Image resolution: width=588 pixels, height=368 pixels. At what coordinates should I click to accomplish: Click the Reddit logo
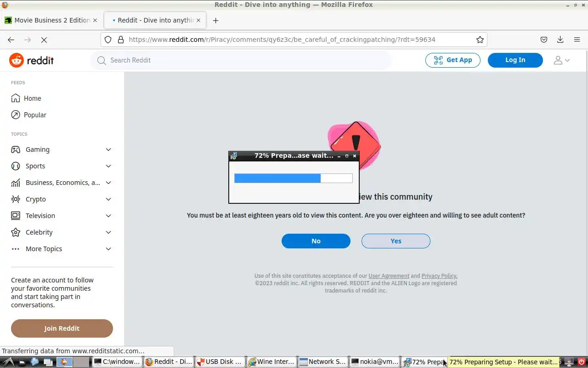tap(31, 60)
